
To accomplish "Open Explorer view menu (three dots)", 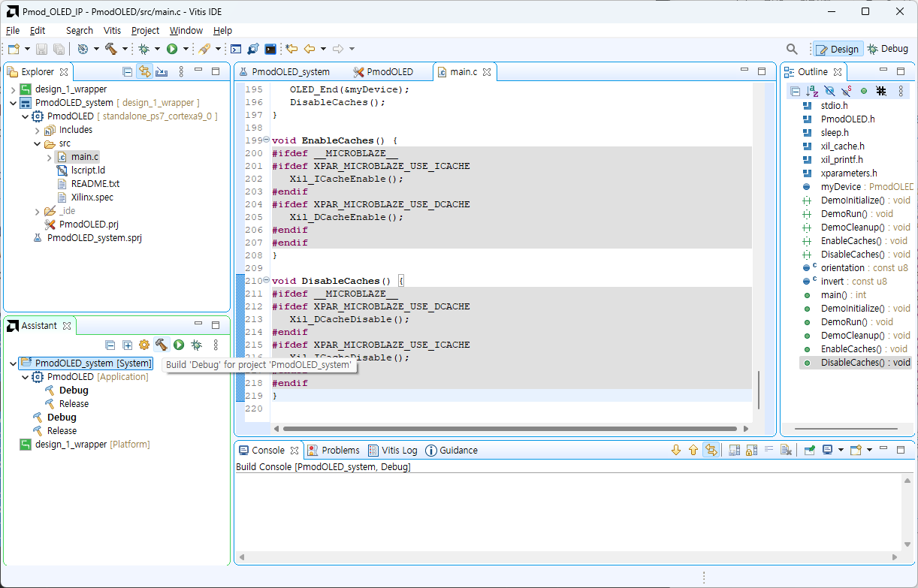I will [x=181, y=72].
